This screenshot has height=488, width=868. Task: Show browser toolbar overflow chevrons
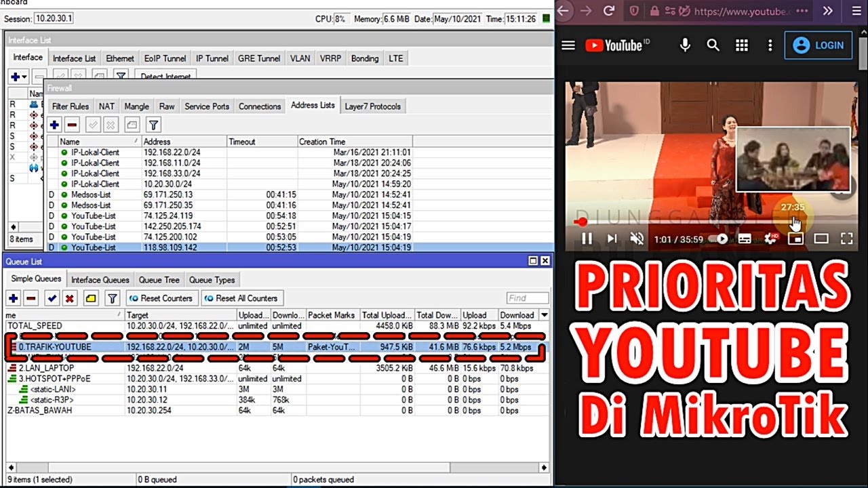pos(828,11)
